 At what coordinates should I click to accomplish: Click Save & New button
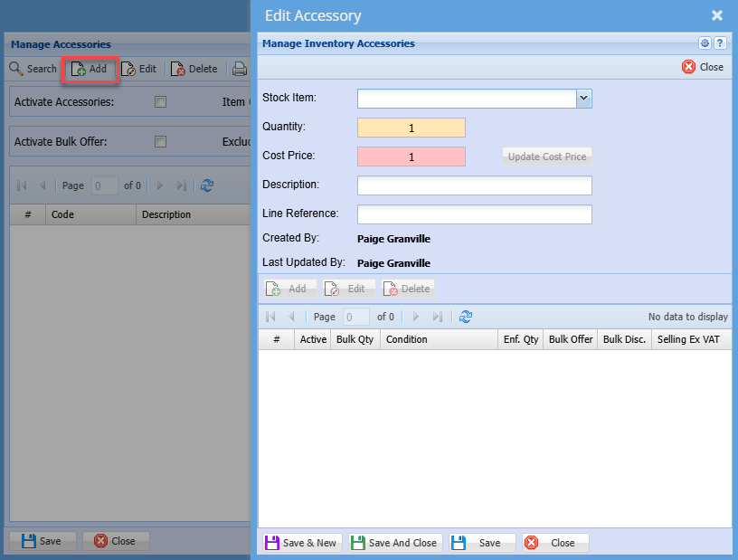[x=300, y=543]
